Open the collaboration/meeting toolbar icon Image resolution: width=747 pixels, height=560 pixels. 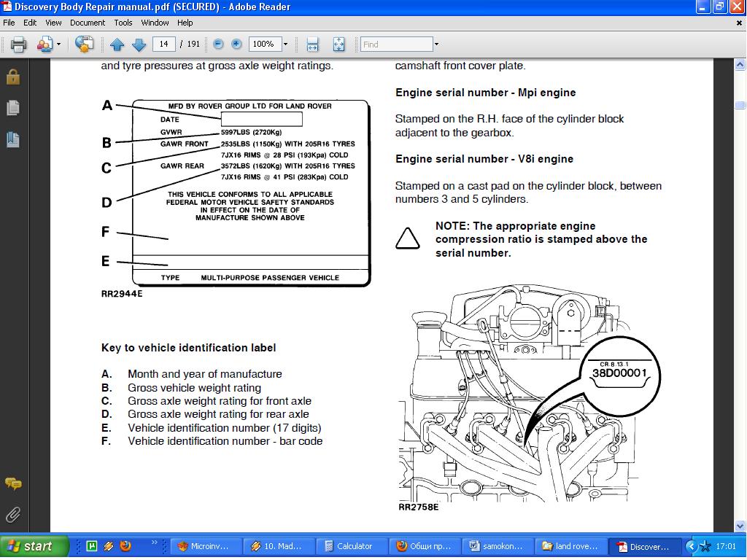44,44
